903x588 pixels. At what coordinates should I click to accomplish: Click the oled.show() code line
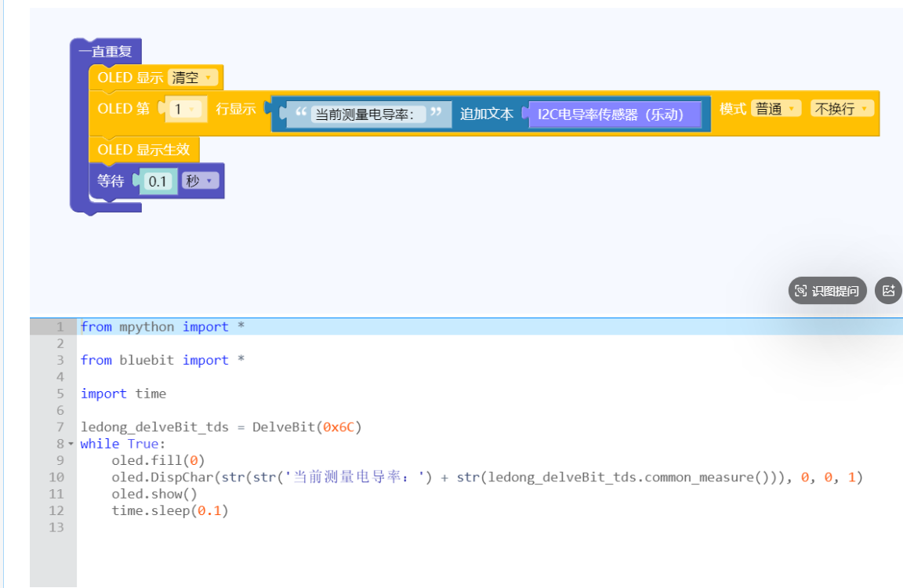click(x=154, y=494)
